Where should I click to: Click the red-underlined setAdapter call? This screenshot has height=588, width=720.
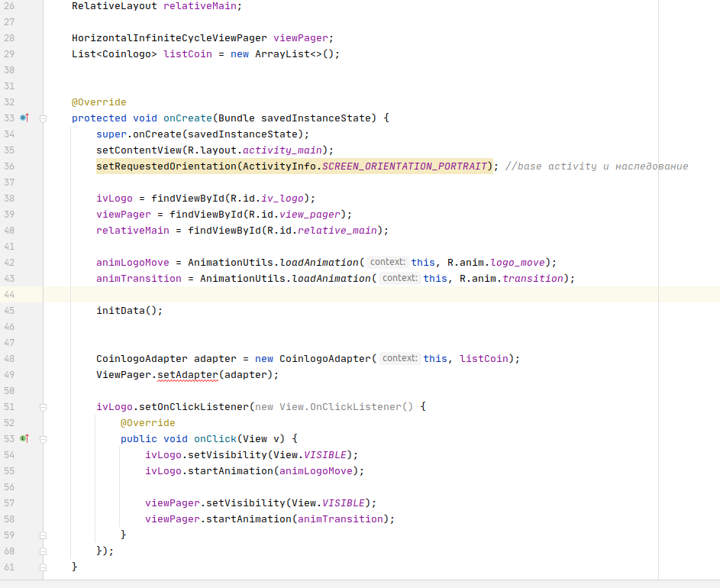pyautogui.click(x=187, y=375)
